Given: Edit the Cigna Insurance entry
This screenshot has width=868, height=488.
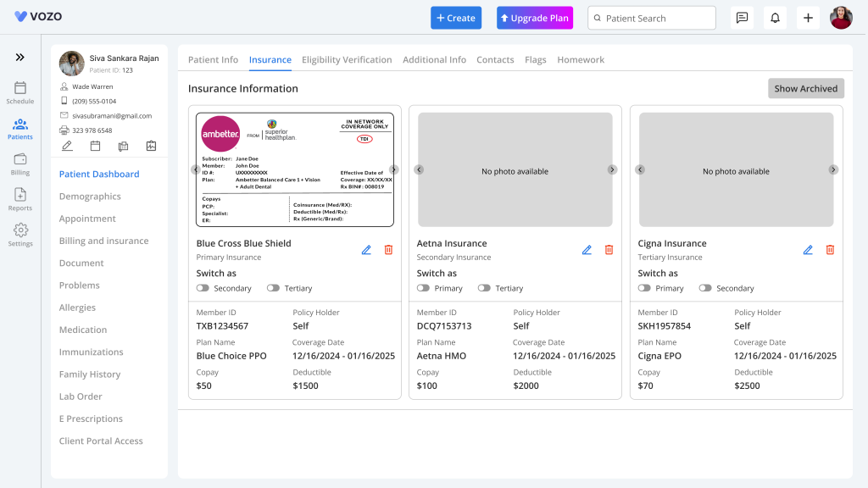Looking at the screenshot, I should (x=808, y=250).
